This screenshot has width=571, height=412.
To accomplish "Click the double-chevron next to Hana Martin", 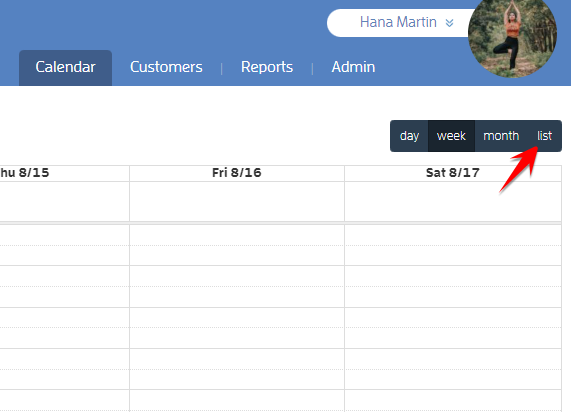I will click(449, 23).
